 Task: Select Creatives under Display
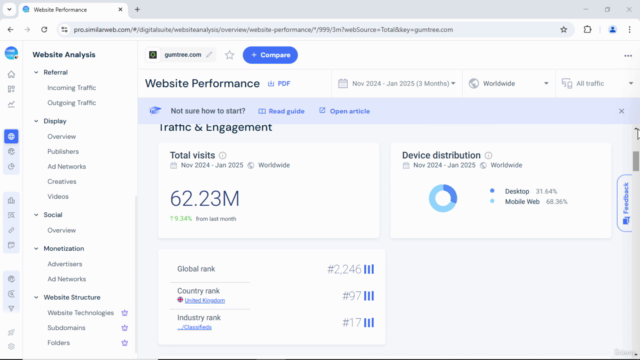tap(62, 182)
